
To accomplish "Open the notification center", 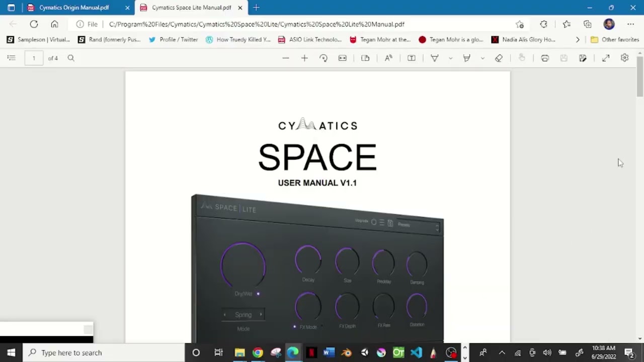I will 629,352.
